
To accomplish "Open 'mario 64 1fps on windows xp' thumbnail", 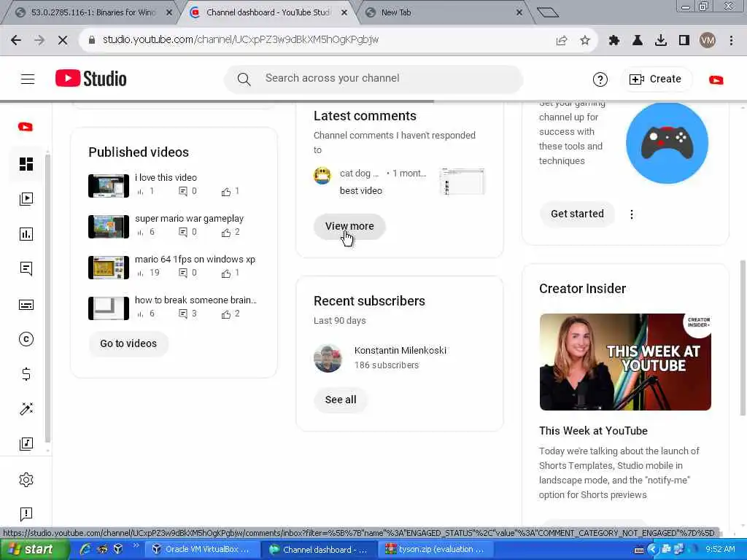I will pos(109,268).
